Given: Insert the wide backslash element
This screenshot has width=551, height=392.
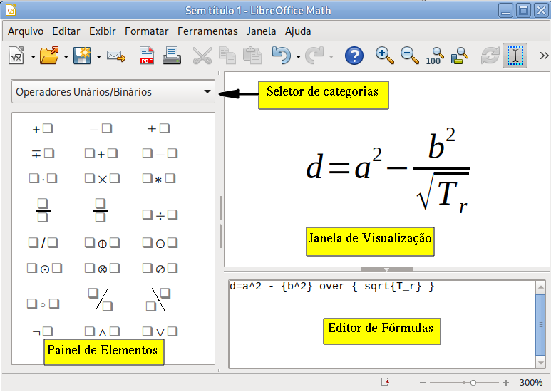Looking at the screenshot, I should 158,299.
